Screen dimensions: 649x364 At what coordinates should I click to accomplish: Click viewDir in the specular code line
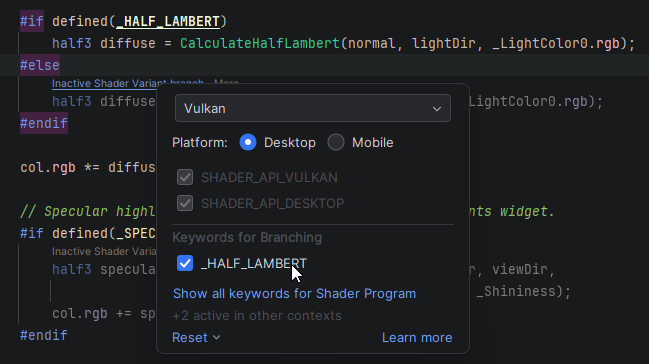[x=519, y=269]
